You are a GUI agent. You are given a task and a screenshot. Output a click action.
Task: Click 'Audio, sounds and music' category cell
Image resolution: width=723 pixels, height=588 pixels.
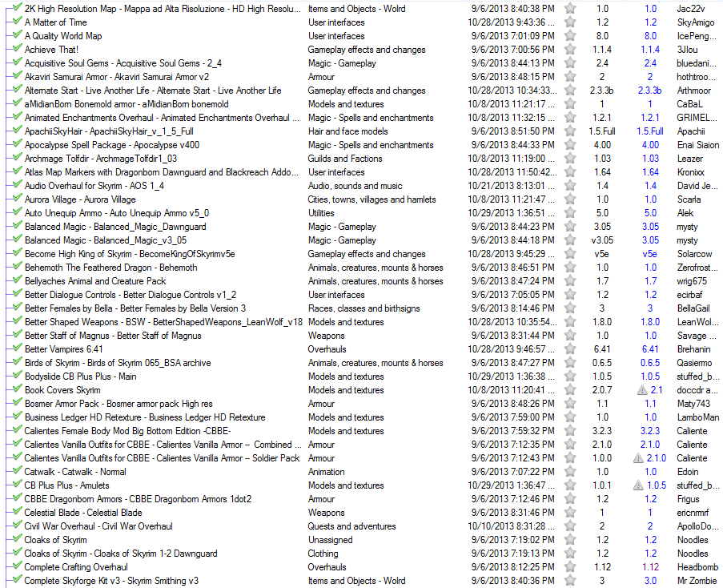(x=355, y=186)
